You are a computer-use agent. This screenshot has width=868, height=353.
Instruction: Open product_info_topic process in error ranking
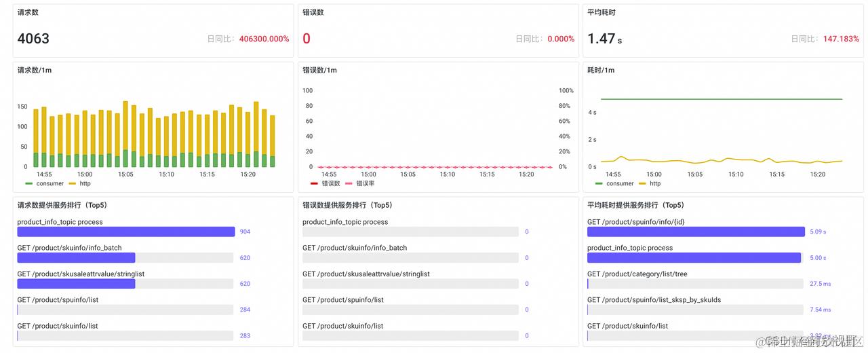(345, 222)
